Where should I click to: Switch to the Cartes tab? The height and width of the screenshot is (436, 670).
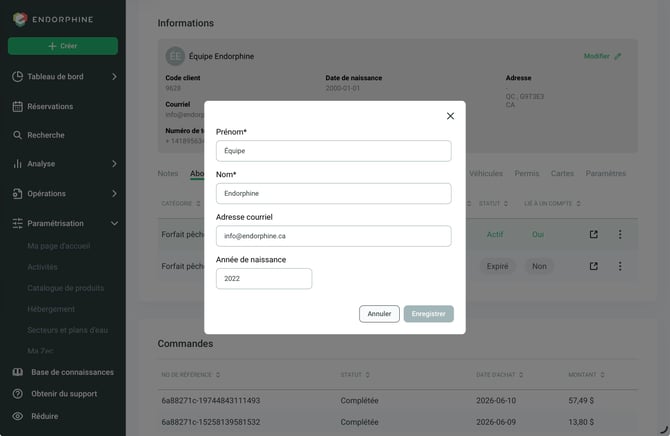pyautogui.click(x=562, y=173)
